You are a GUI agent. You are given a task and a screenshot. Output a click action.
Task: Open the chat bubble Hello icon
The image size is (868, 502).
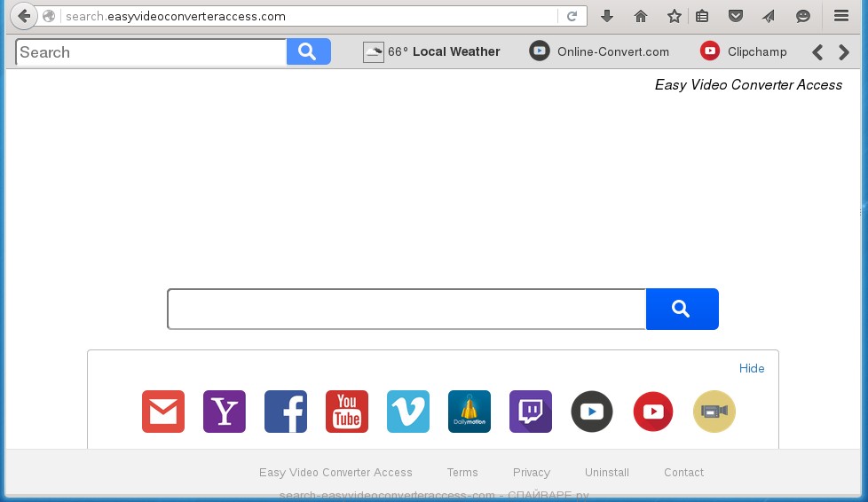click(802, 16)
